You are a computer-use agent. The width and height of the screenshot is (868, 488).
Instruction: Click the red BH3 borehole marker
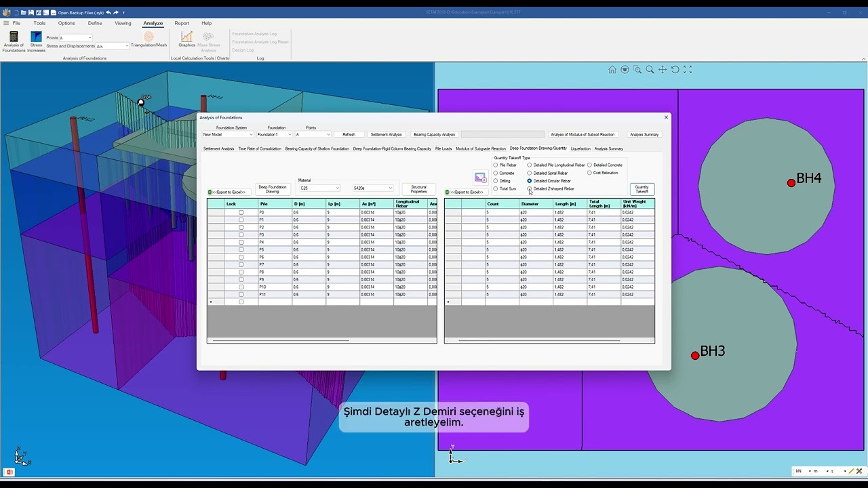tap(695, 355)
